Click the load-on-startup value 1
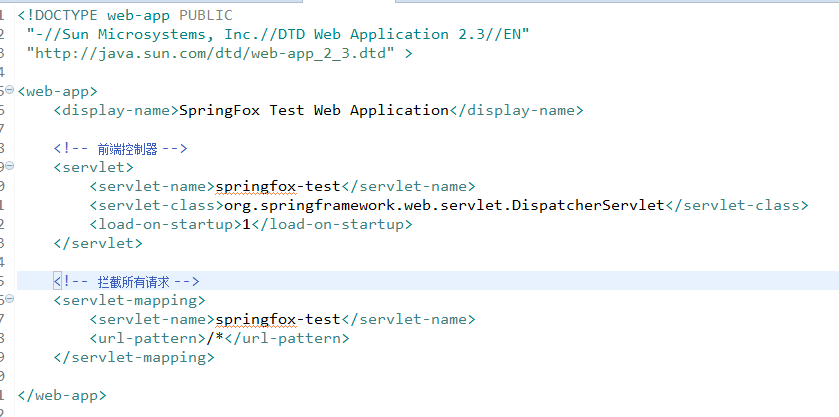This screenshot has width=839, height=417. point(242,224)
